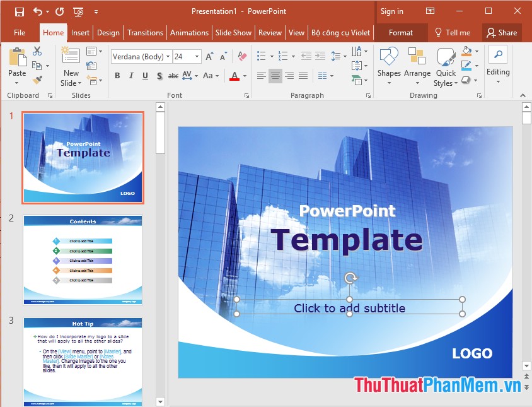The width and height of the screenshot is (532, 407).
Task: Click the Sign in link
Action: pos(391,11)
